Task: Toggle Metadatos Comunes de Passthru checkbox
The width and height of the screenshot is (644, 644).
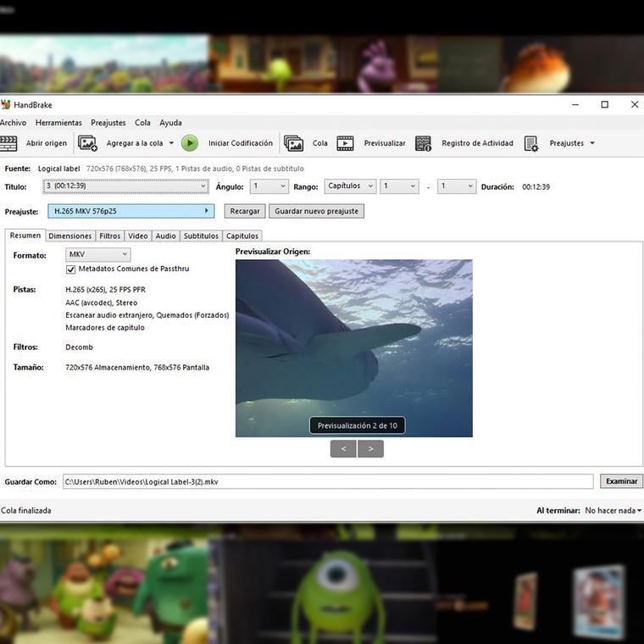Action: click(71, 269)
